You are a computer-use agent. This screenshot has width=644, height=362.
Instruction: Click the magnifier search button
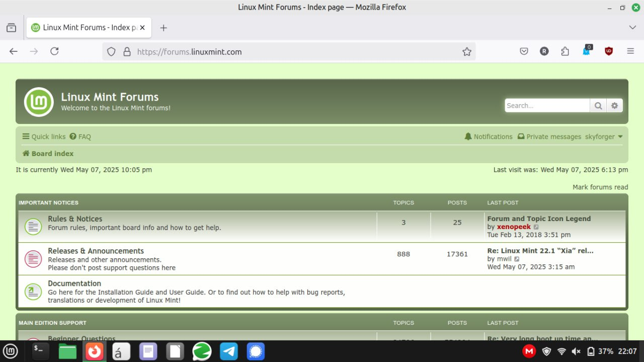[x=598, y=105]
